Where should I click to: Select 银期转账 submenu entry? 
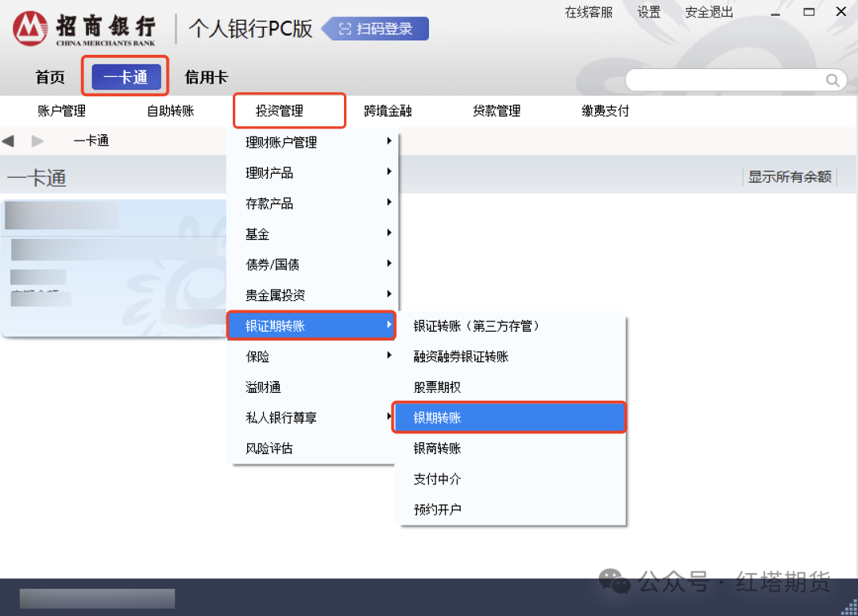[x=509, y=418]
